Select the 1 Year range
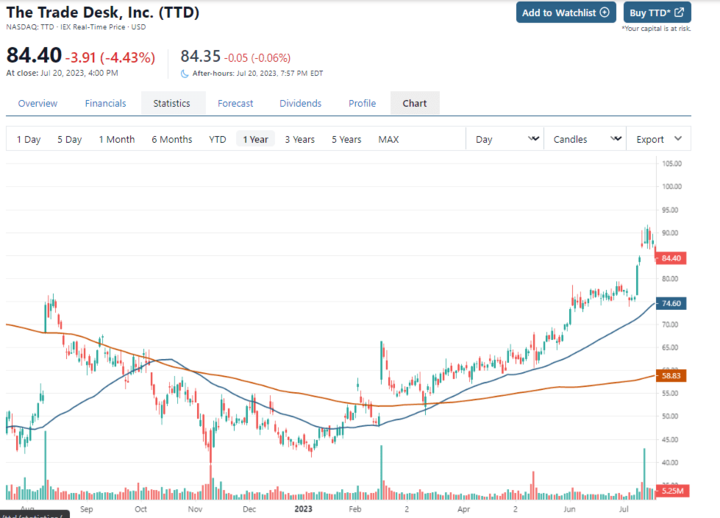This screenshot has height=518, width=720. pyautogui.click(x=255, y=139)
